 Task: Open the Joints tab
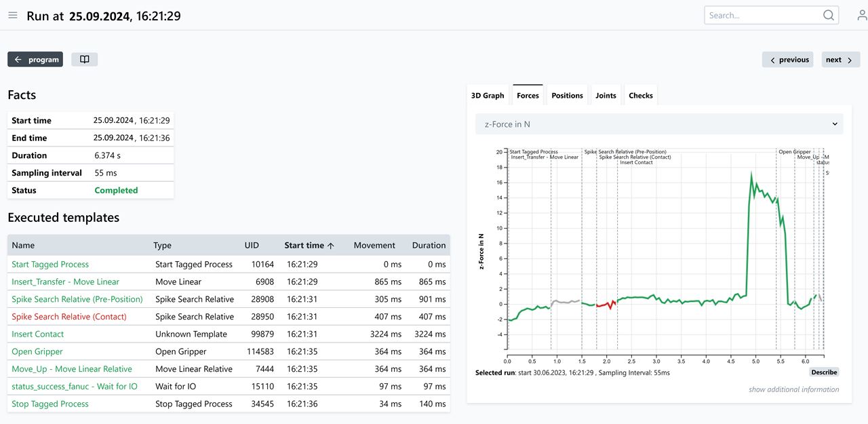(606, 96)
